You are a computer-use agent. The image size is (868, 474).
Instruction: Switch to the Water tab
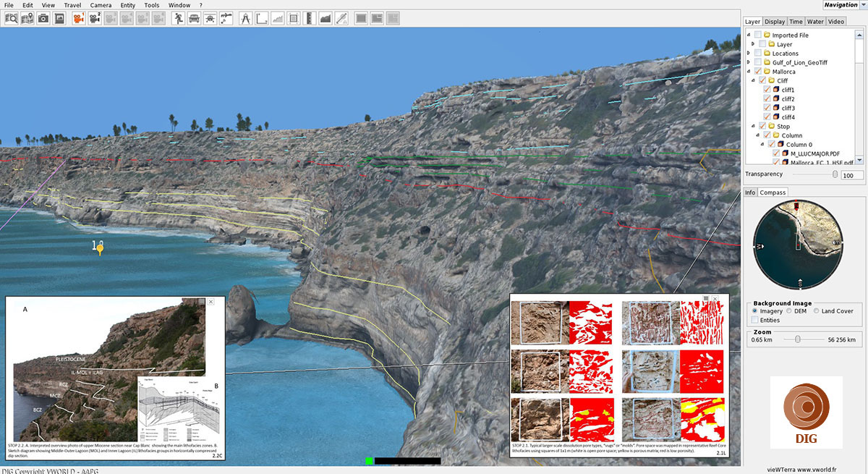815,22
